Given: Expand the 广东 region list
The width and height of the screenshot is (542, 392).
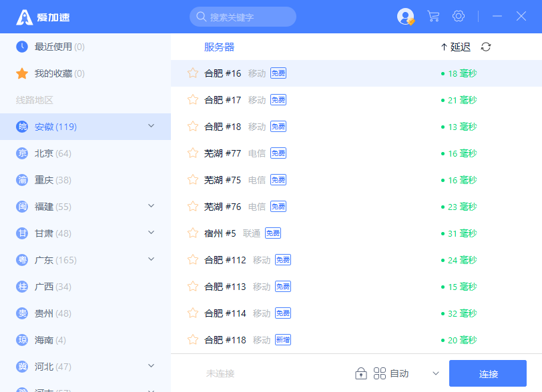Looking at the screenshot, I should (x=151, y=259).
